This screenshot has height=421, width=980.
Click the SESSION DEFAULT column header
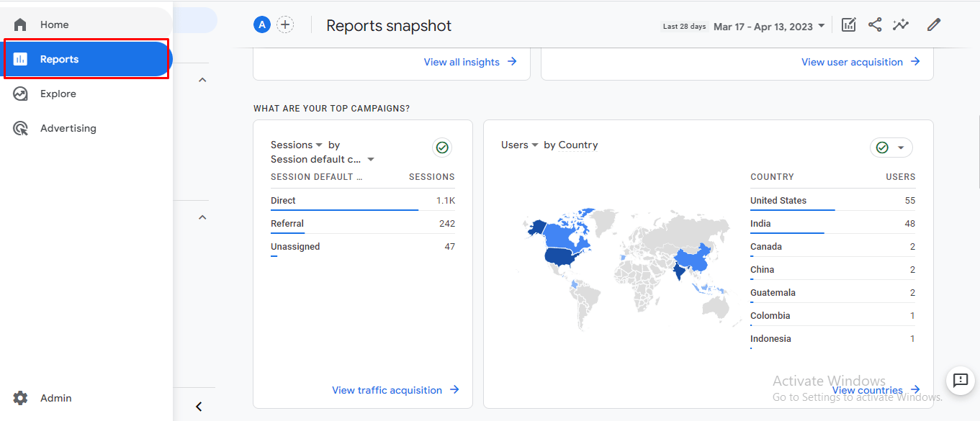click(x=317, y=177)
